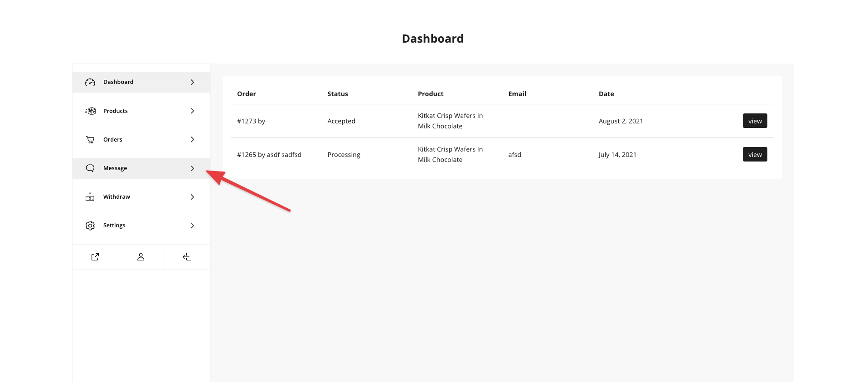Screen dimensions: 868x382
Task: Open the external link icon in sidebar
Action: (x=95, y=257)
